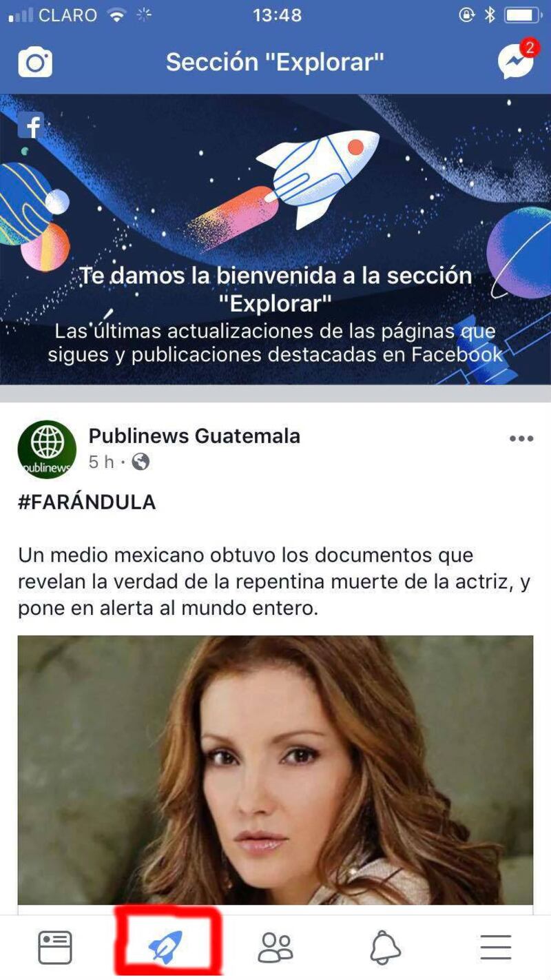
Task: Open the camera icon in header
Action: point(35,63)
